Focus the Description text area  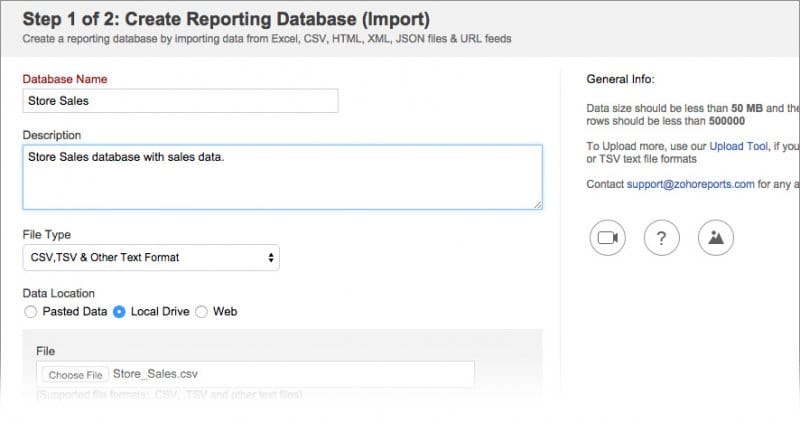click(280, 177)
